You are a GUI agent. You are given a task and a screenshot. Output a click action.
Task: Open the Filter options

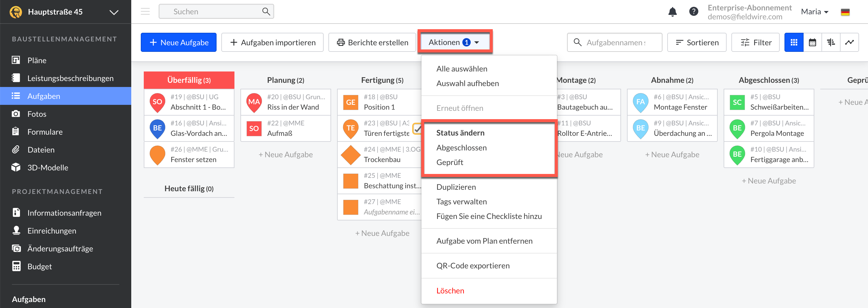[756, 42]
